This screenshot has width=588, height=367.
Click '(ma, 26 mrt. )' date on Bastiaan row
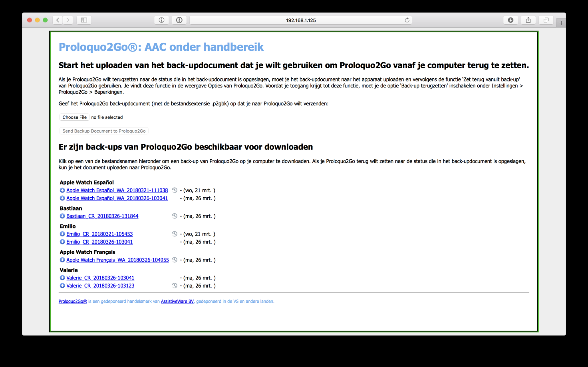pyautogui.click(x=199, y=216)
